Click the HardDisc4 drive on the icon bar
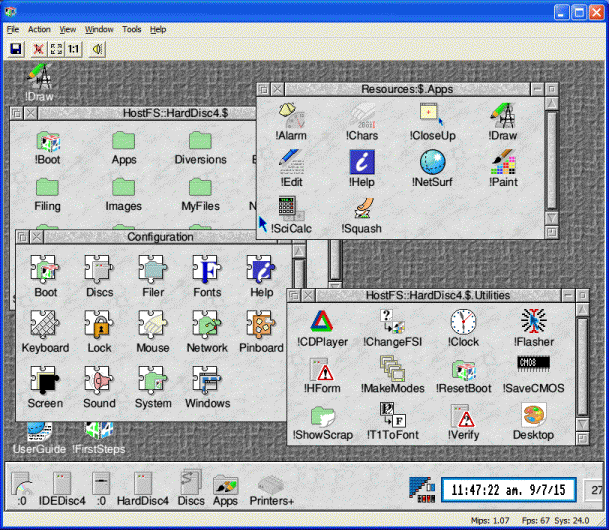The height and width of the screenshot is (530, 609). click(x=143, y=488)
